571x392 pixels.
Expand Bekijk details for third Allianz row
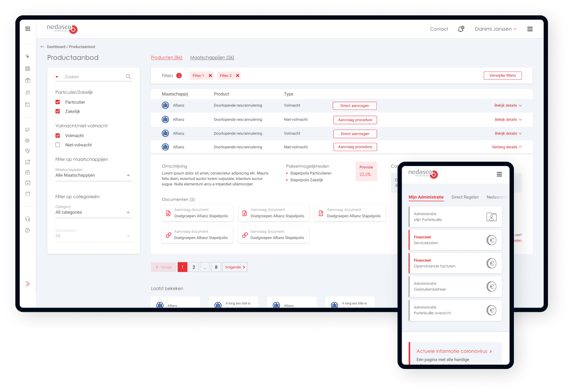tap(508, 133)
